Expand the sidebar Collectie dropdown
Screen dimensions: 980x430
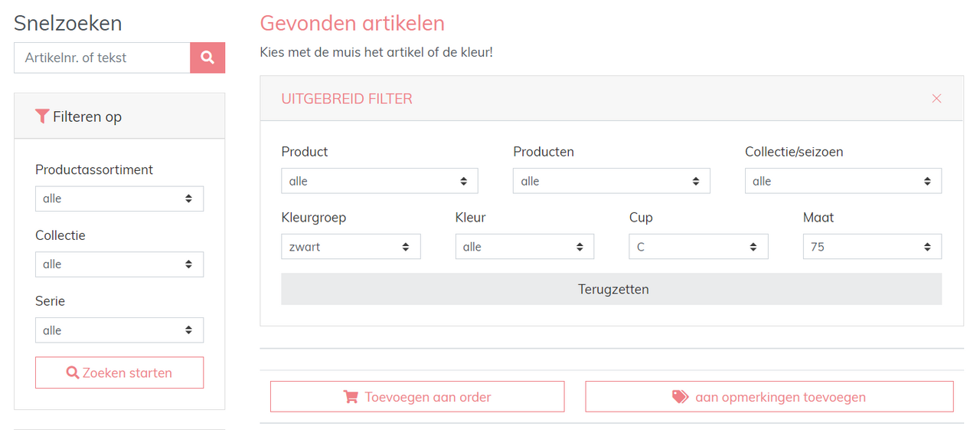click(119, 264)
